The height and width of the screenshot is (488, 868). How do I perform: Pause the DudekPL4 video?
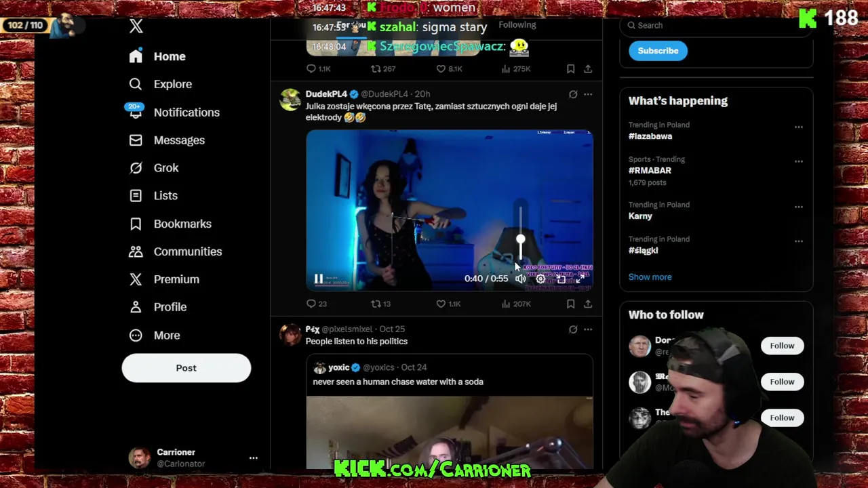click(x=319, y=279)
